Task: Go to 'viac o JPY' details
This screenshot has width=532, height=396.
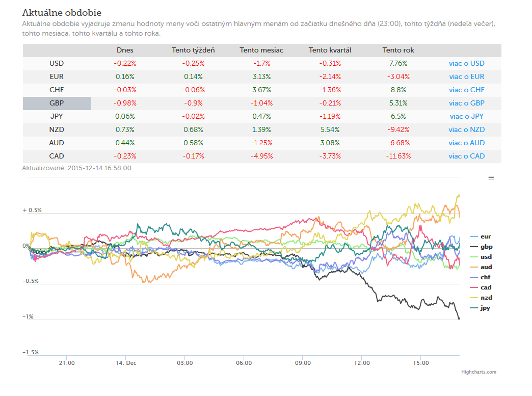Action: [466, 116]
